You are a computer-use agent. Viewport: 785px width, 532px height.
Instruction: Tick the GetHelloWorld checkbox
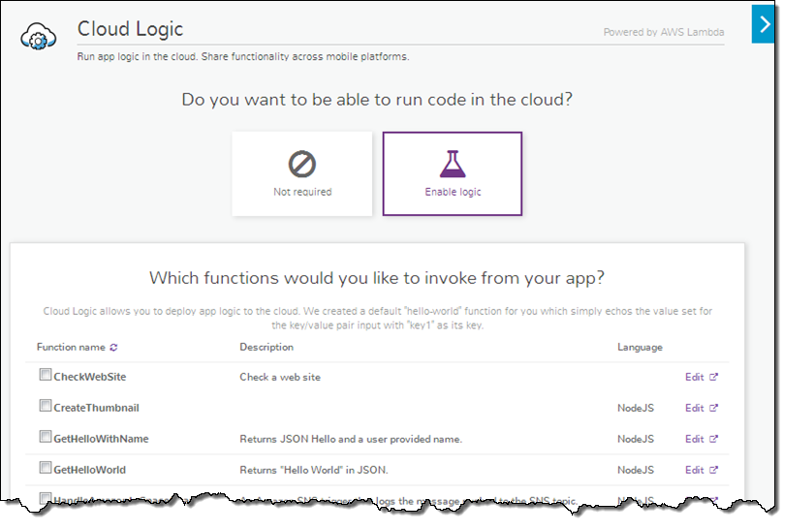(45, 469)
